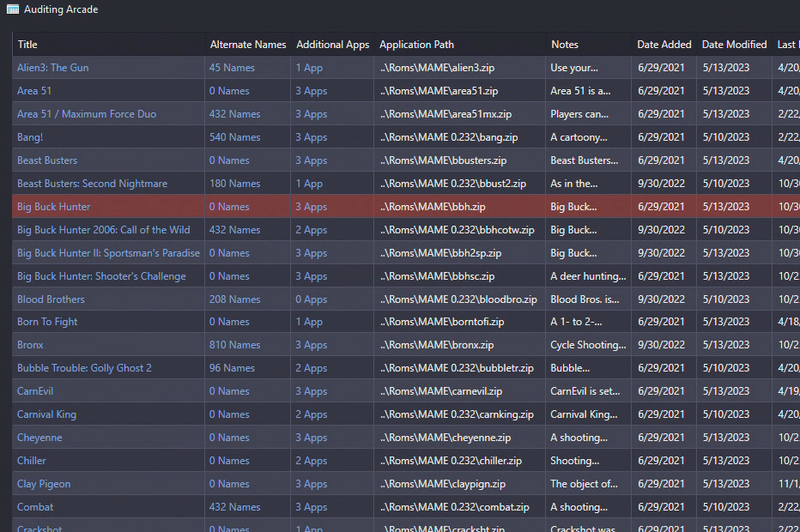Click the 180 Names alternate names cell

coord(234,183)
